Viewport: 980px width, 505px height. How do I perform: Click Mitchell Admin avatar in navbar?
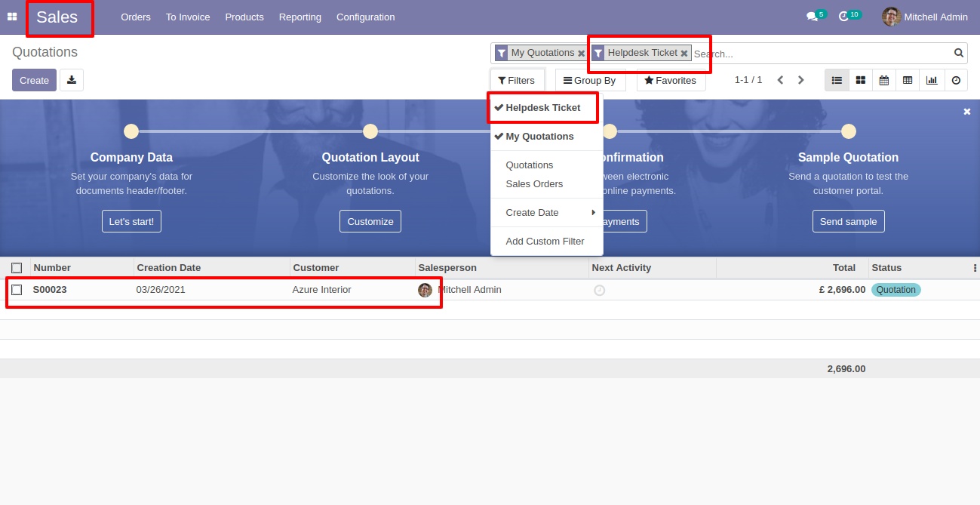(x=892, y=17)
